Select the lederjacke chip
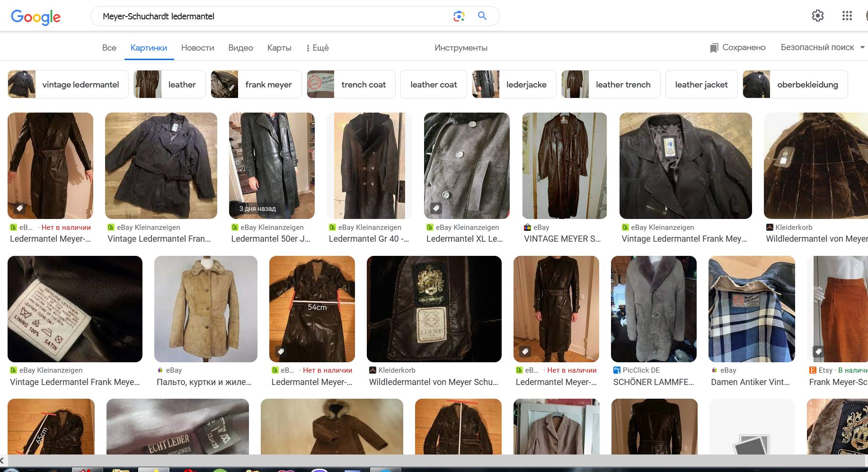 [x=514, y=84]
